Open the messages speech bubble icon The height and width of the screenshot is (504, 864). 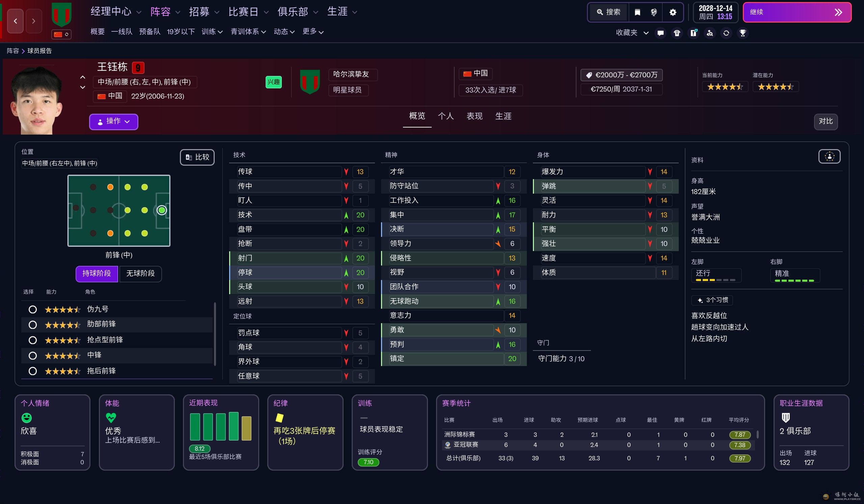tap(660, 33)
